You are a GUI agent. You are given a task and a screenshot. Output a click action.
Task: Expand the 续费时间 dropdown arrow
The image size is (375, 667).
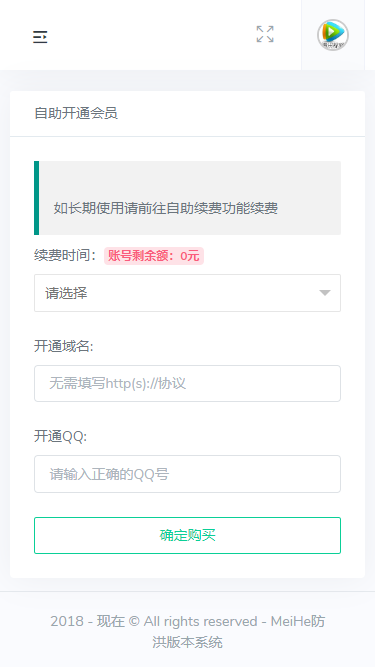click(x=325, y=293)
